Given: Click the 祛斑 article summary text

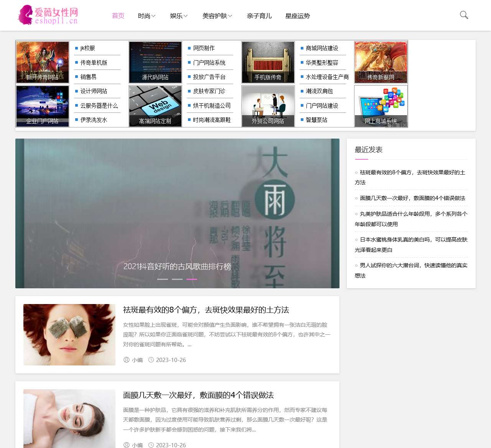Looking at the screenshot, I should 227,334.
